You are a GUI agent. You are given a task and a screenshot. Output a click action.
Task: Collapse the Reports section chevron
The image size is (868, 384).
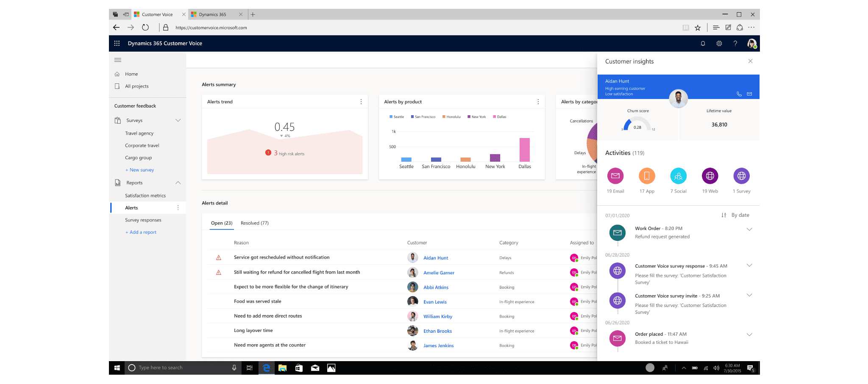(178, 183)
